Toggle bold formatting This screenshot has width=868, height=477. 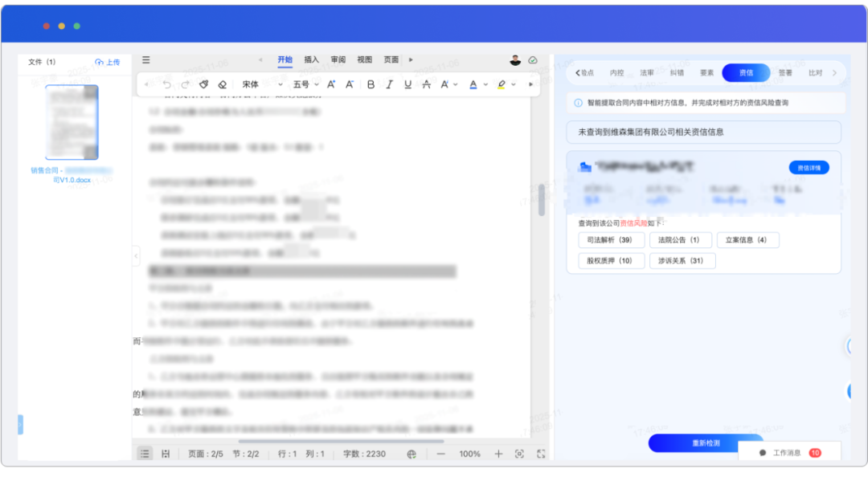click(371, 84)
